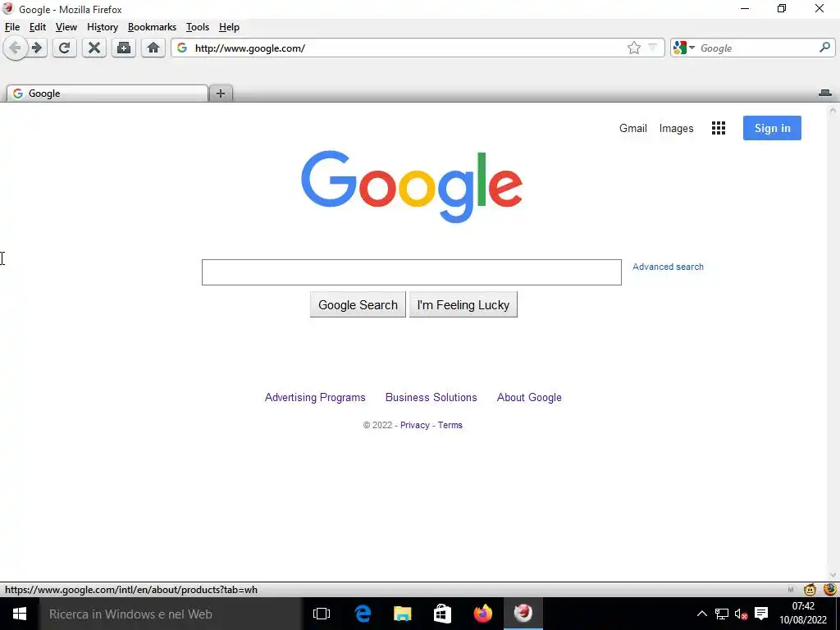Open the search engine selector dropdown

[x=684, y=48]
